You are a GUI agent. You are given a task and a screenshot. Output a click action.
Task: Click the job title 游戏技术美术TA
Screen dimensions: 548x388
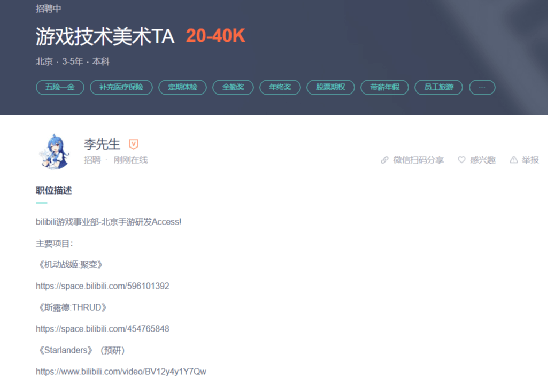[105, 36]
